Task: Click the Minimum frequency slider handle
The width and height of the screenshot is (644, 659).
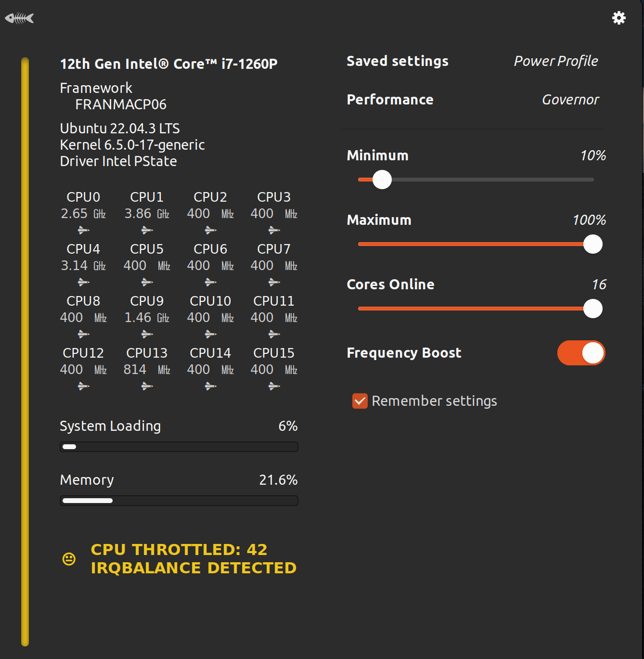Action: 382,179
